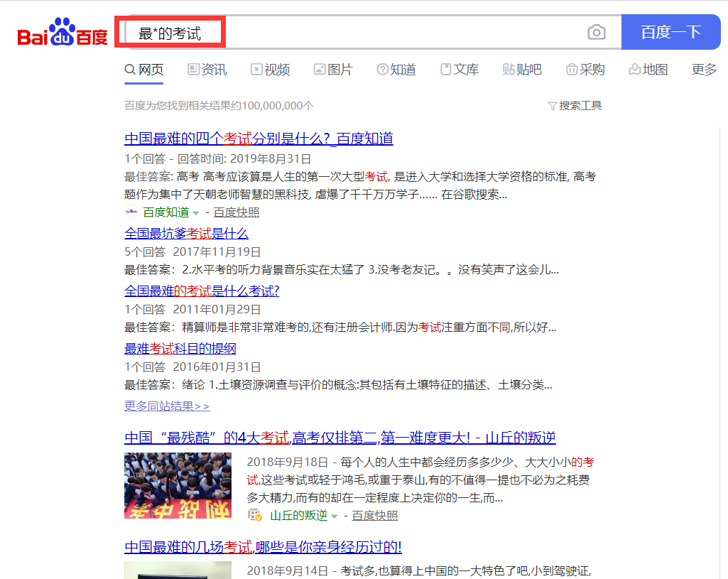Click the picture icon on 图片 tab
The height and width of the screenshot is (579, 728).
(320, 70)
